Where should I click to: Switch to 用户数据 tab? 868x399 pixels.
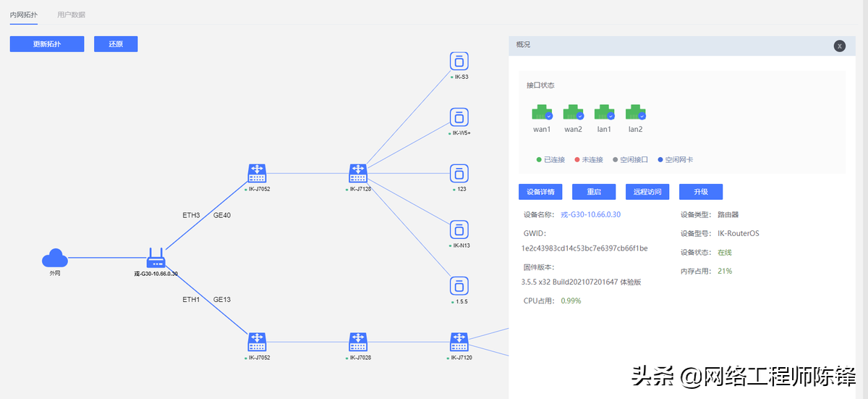point(71,14)
